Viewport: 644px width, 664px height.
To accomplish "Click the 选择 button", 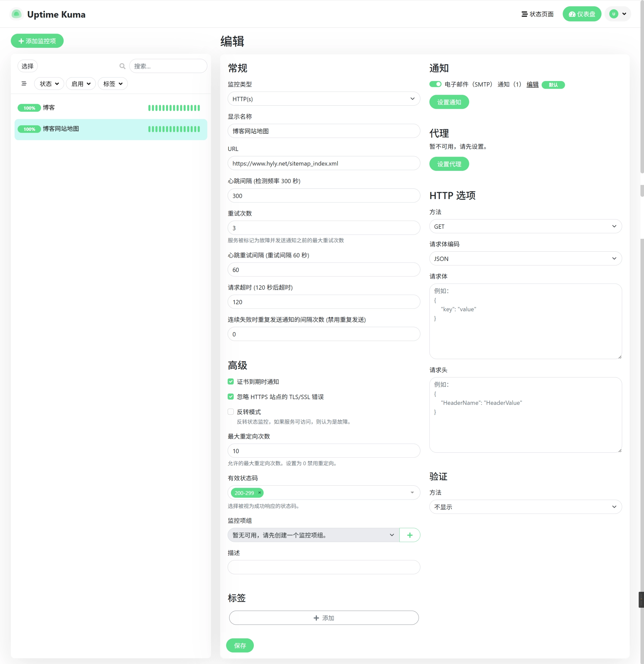I will pyautogui.click(x=27, y=66).
